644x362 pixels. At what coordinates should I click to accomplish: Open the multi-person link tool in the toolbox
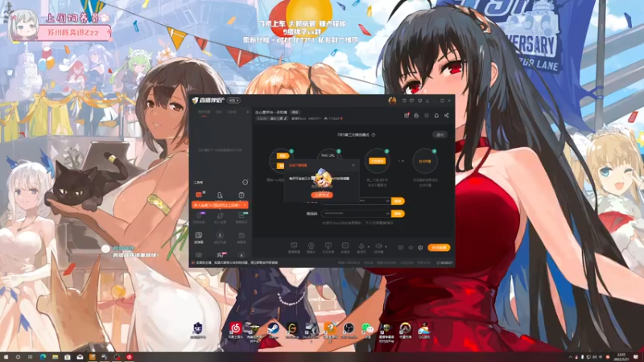point(220,216)
